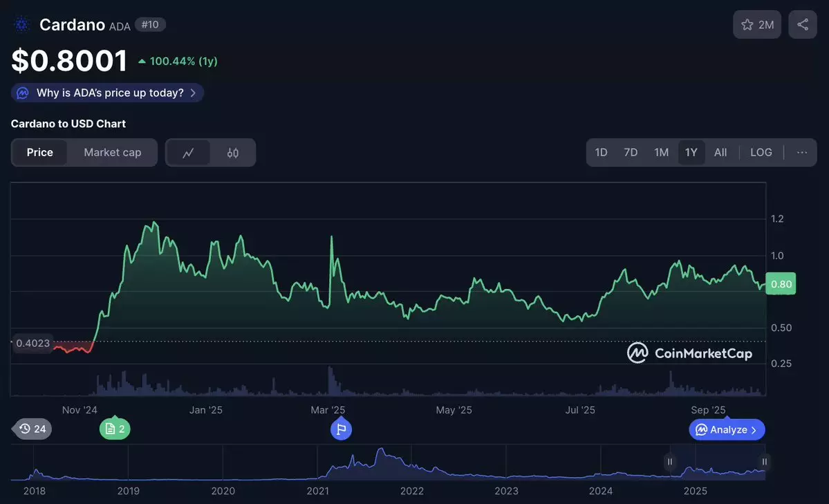829x504 pixels.
Task: Open the three-dots more chart options
Action: [801, 152]
